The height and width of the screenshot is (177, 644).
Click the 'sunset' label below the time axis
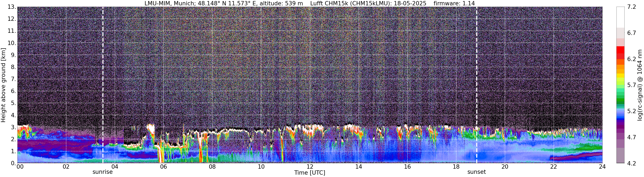point(476,172)
